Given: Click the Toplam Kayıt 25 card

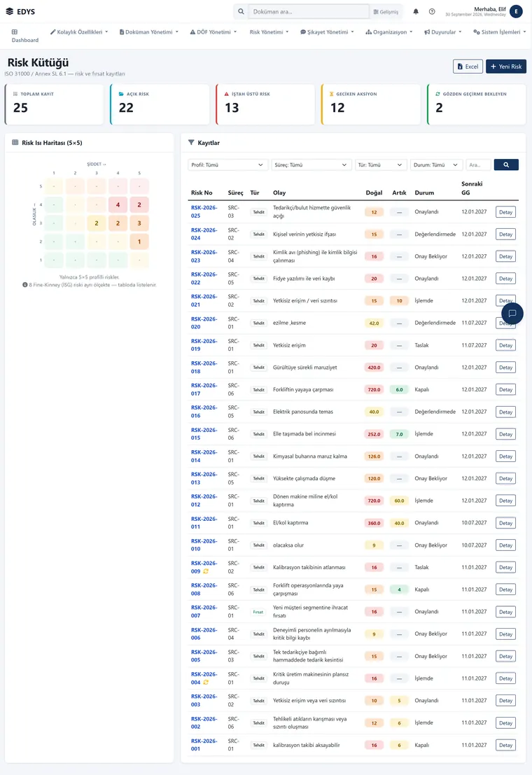Looking at the screenshot, I should (x=55, y=104).
